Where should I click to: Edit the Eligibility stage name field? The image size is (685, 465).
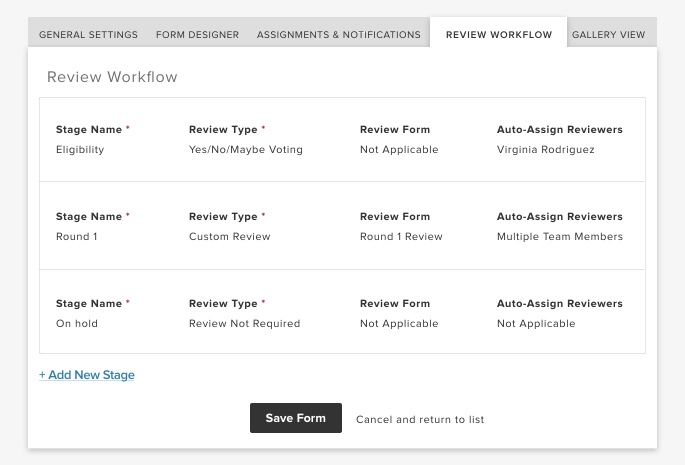80,149
